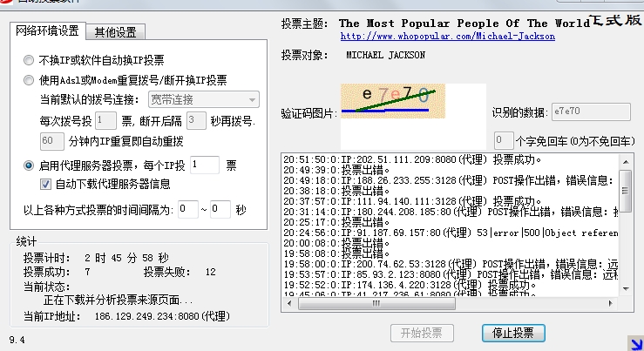Select log entry IP 200.74.62.53:3128

click(450, 264)
